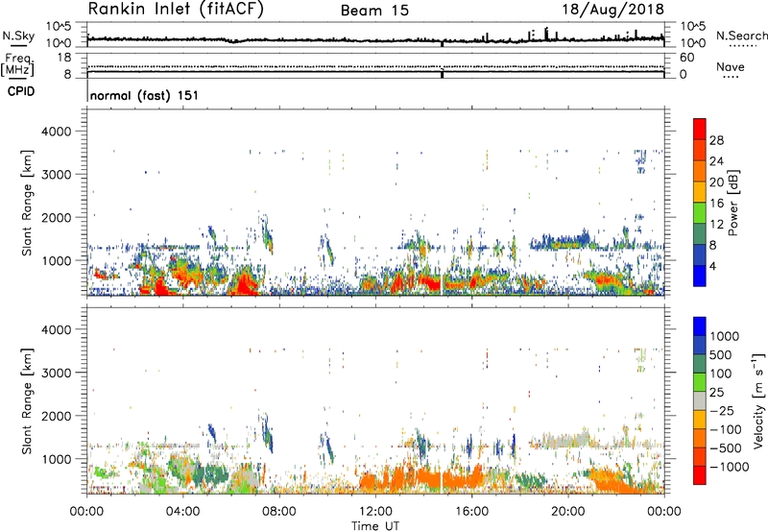Click the date '18/Aug/2018'
The image size is (768, 532).
(x=612, y=10)
